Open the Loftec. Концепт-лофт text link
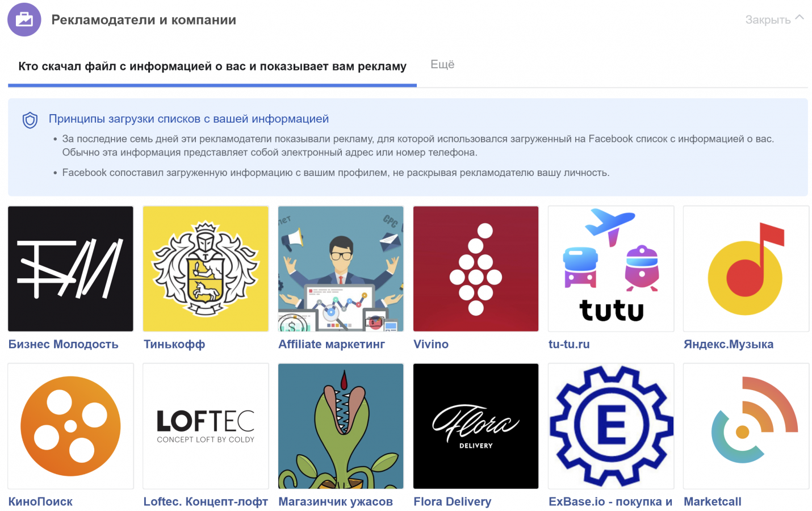812x511 pixels. [206, 501]
